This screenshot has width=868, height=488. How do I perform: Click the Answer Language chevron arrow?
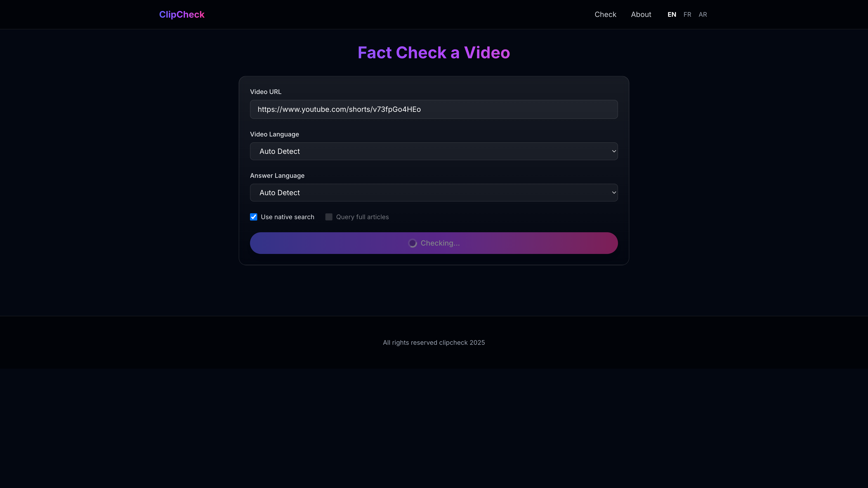coord(614,193)
